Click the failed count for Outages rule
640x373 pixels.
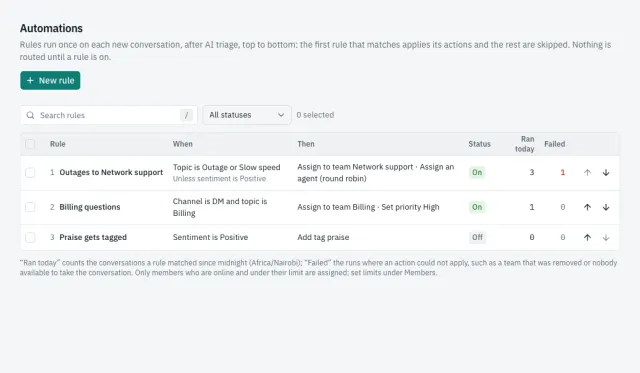click(562, 173)
